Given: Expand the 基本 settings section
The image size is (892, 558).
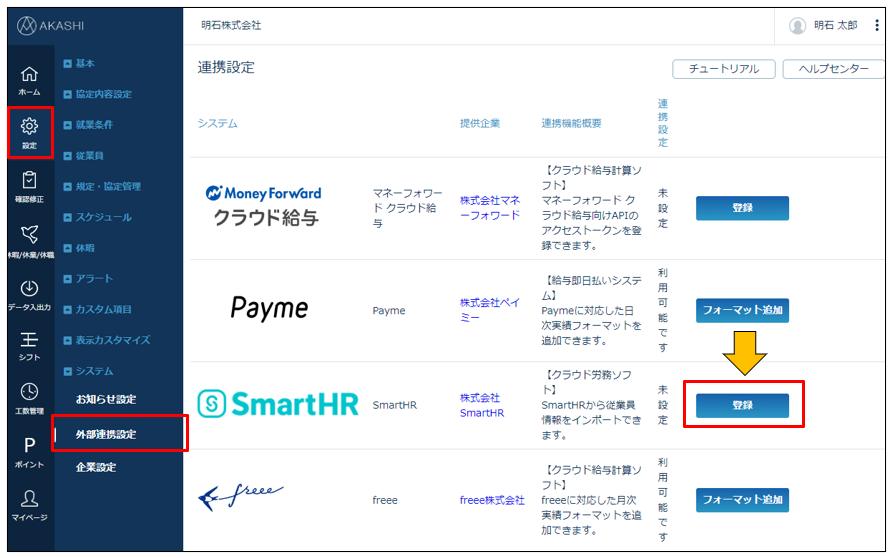Looking at the screenshot, I should 85,63.
